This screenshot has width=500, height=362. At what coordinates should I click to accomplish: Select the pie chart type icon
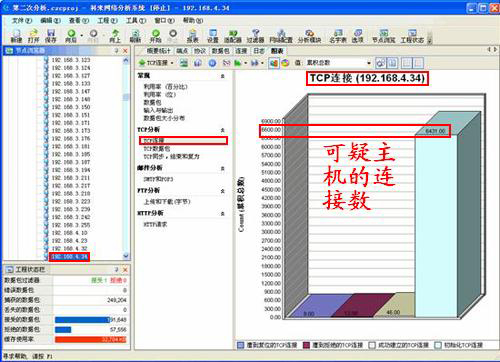(x=285, y=63)
